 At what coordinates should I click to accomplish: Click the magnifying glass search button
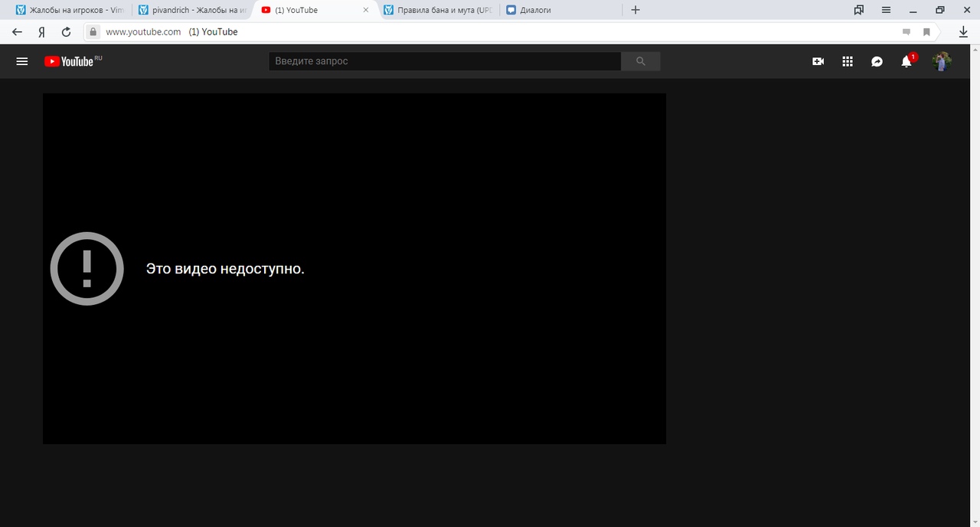[x=641, y=61]
